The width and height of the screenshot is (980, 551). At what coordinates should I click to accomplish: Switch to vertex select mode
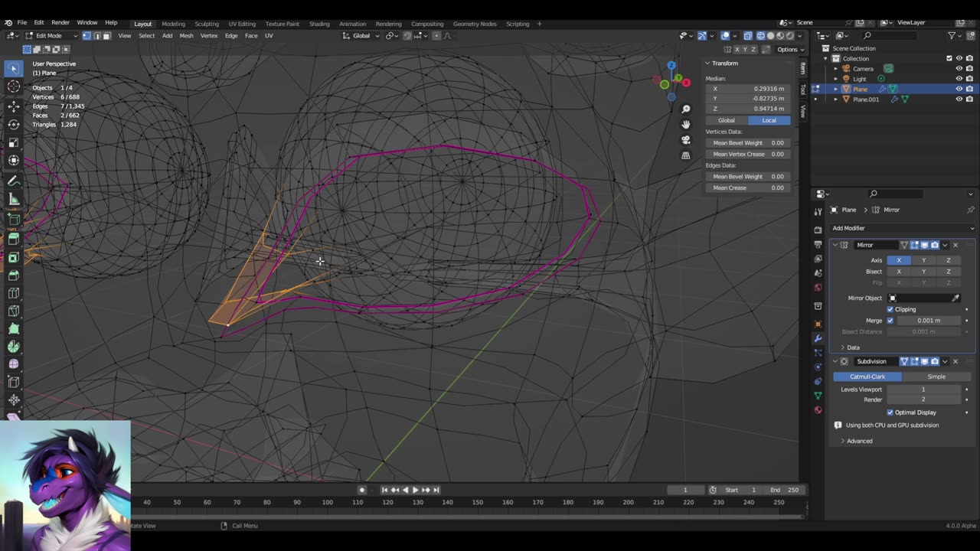pos(87,35)
